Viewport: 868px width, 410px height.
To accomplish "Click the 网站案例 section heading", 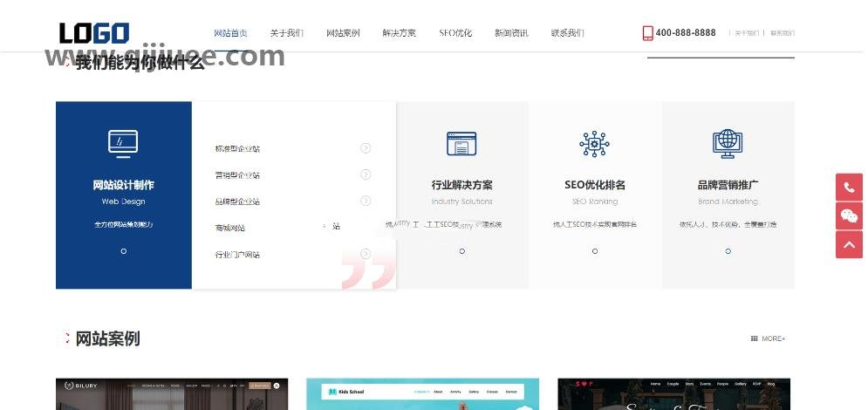I will pos(107,338).
